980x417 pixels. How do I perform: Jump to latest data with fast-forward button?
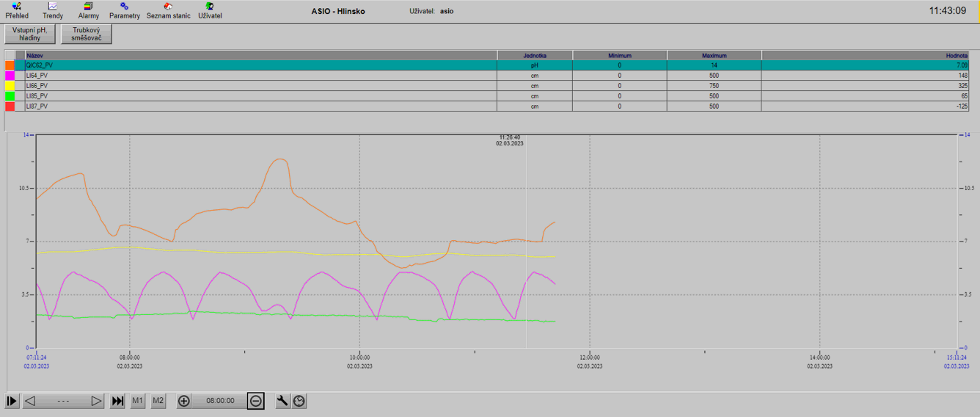(117, 401)
